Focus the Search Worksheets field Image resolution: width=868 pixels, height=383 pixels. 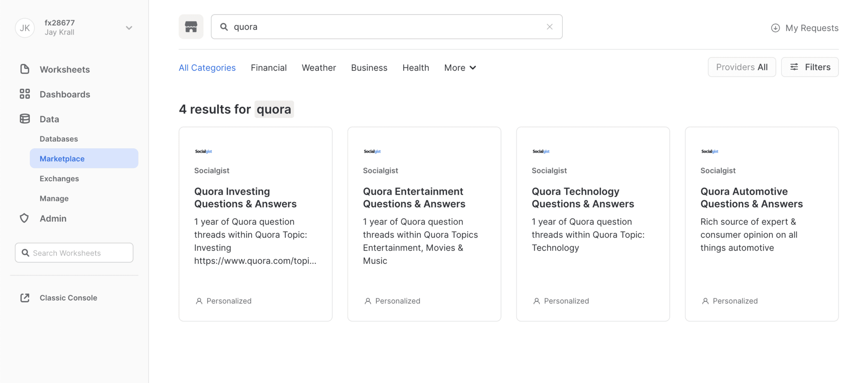click(x=74, y=252)
